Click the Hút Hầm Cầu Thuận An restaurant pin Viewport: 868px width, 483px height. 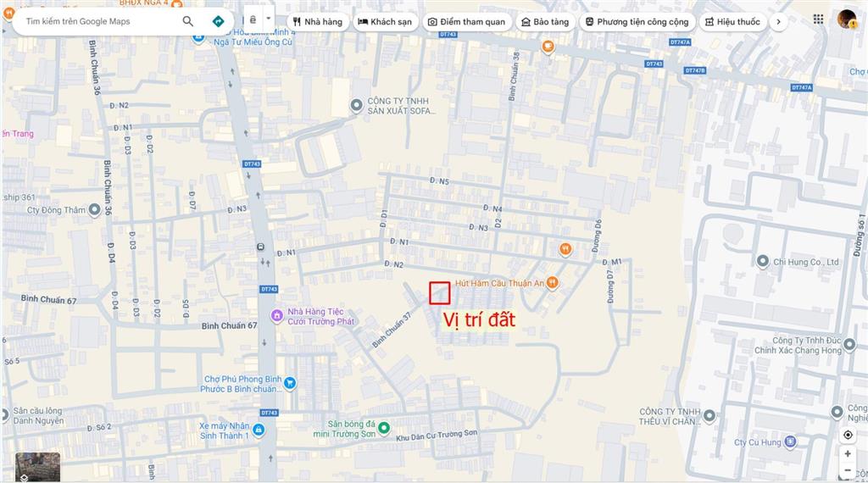coord(552,283)
